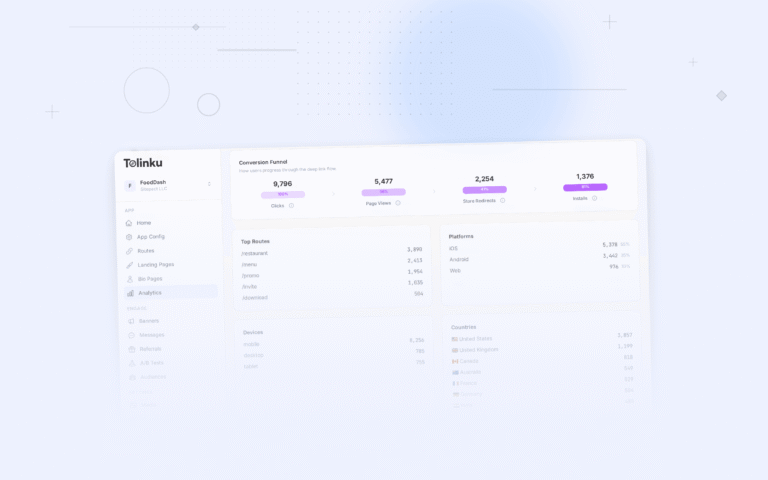Click the Conversion Funnel heading
Screen dimensions: 768x480
click(263, 162)
